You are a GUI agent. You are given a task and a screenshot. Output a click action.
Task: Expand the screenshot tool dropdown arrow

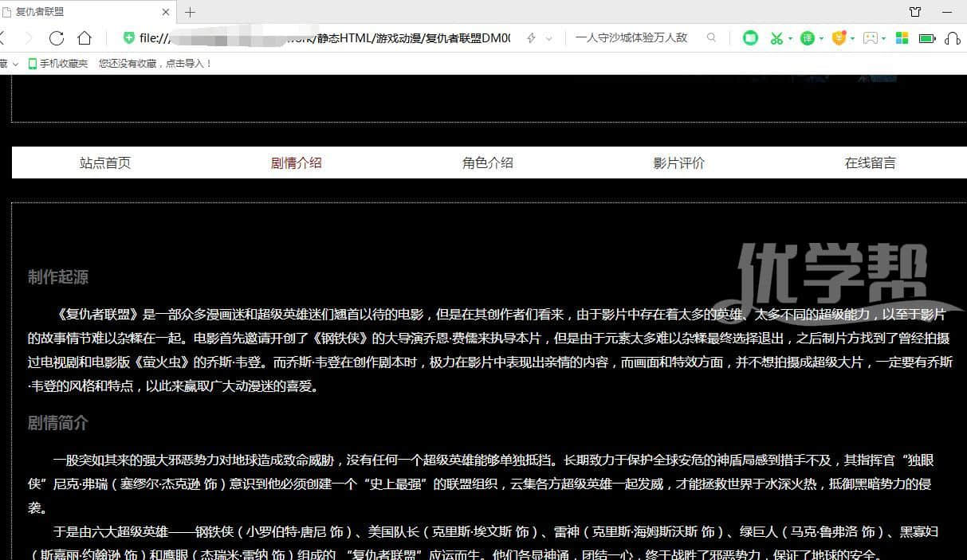(790, 38)
